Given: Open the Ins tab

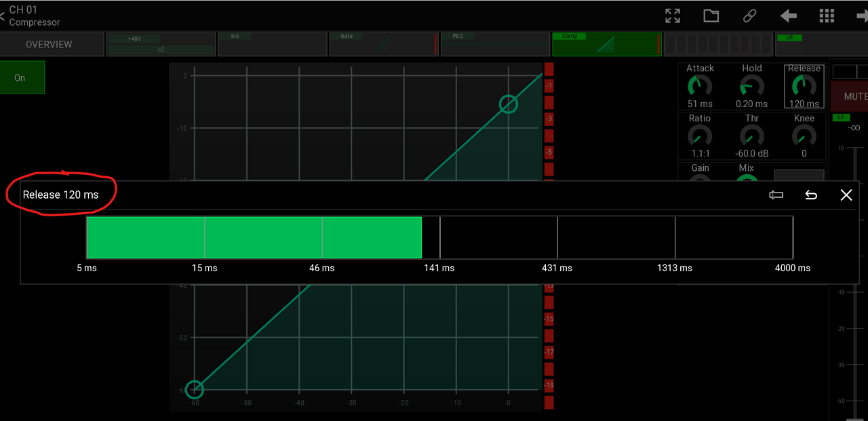Looking at the screenshot, I should (273, 44).
